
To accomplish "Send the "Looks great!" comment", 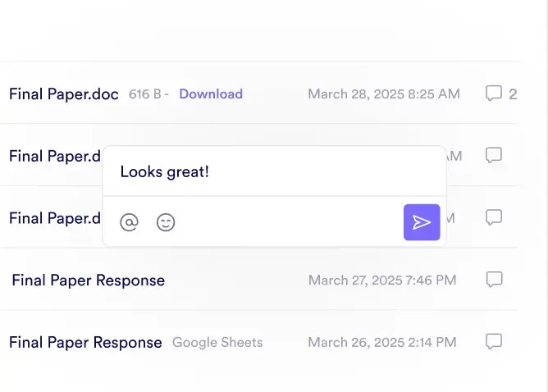I will point(422,222).
